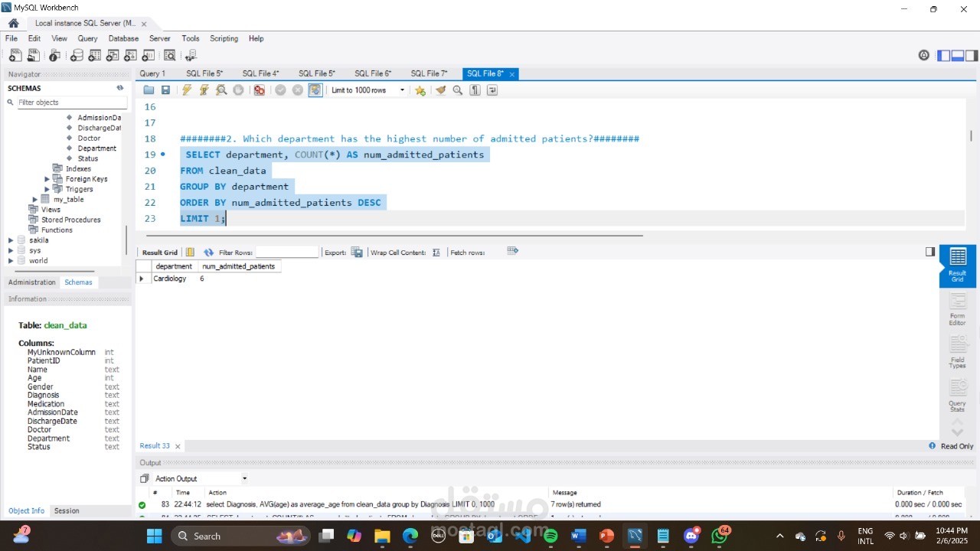
Task: Open Spotify from the taskbar
Action: coord(550,536)
